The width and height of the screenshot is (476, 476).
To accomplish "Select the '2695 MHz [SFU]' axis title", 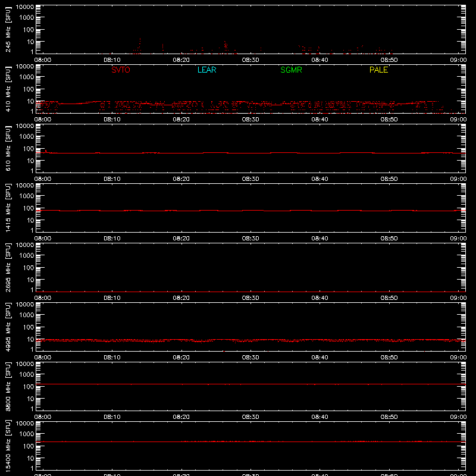I will pos(8,267).
